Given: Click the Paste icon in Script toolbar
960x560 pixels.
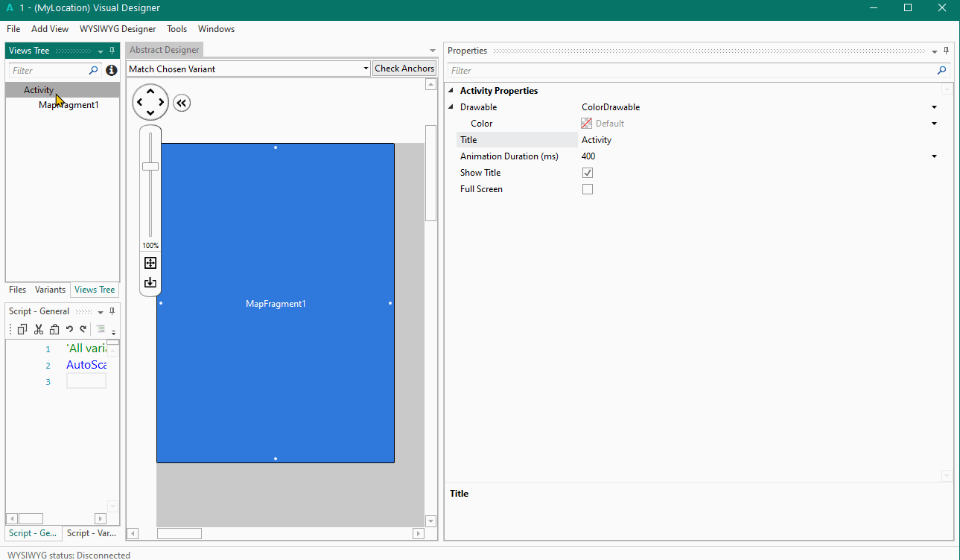Looking at the screenshot, I should click(x=54, y=329).
